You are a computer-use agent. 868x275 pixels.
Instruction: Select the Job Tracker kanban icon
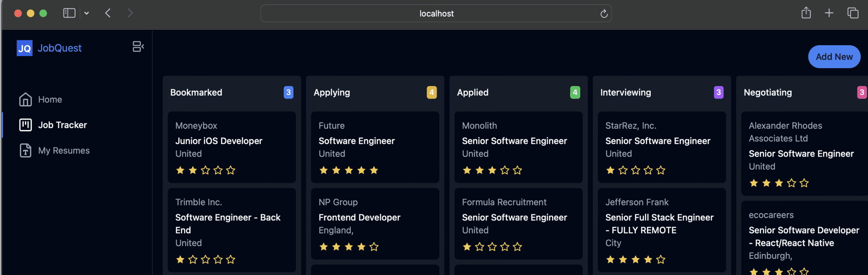click(25, 125)
